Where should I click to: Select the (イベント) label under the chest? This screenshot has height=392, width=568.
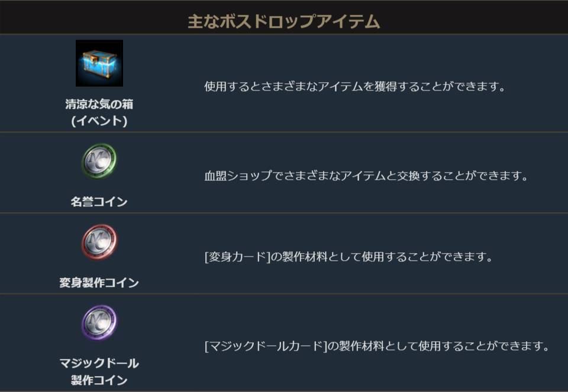(x=99, y=121)
